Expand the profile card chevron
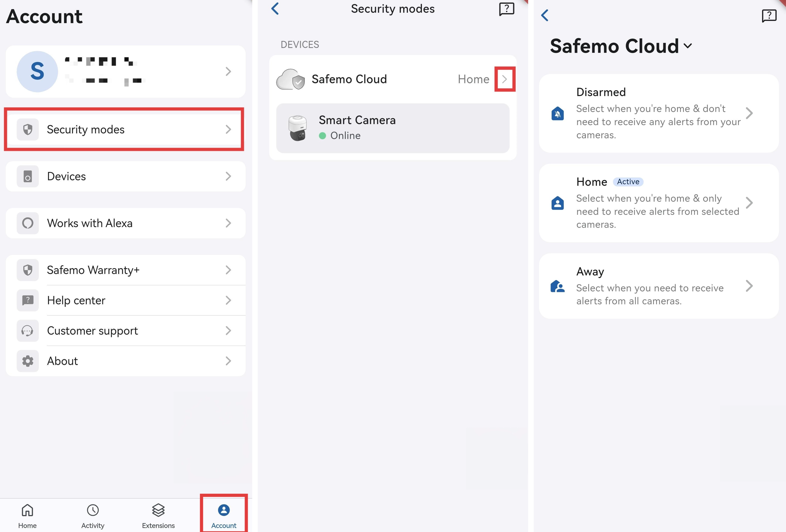786x532 pixels. coord(228,71)
